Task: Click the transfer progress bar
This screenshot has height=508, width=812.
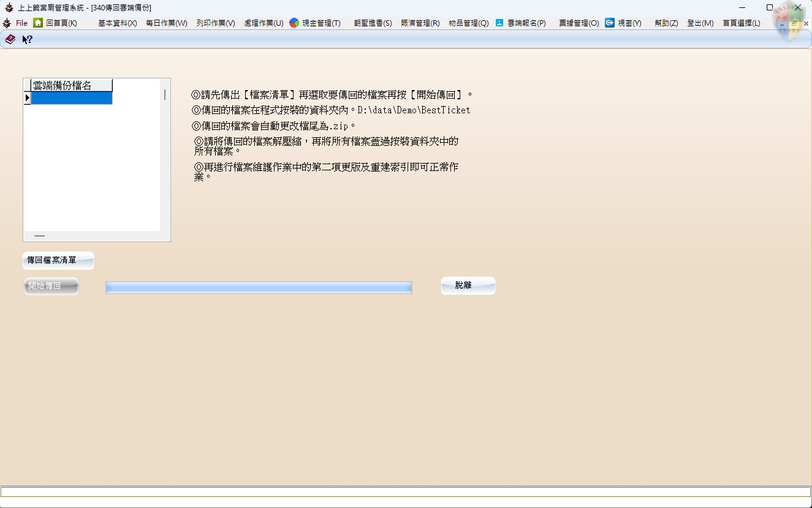Action: click(x=258, y=287)
